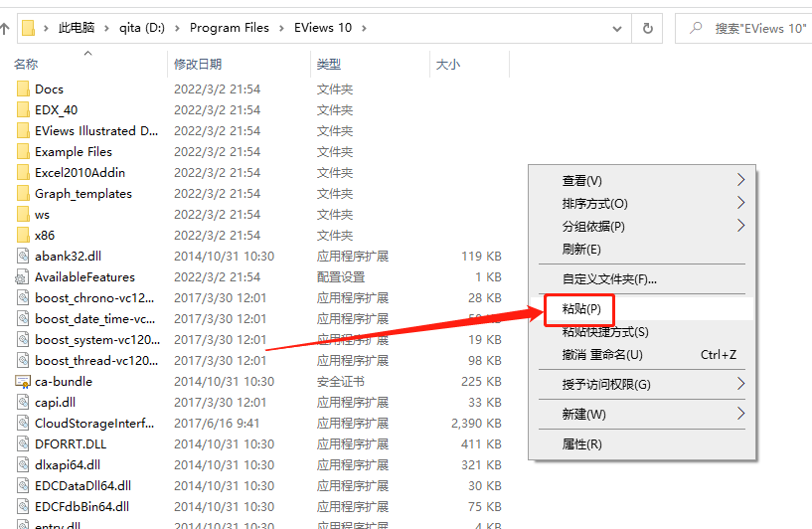Image resolution: width=812 pixels, height=529 pixels.
Task: Select the EDX_40 folder icon
Action: (23, 109)
